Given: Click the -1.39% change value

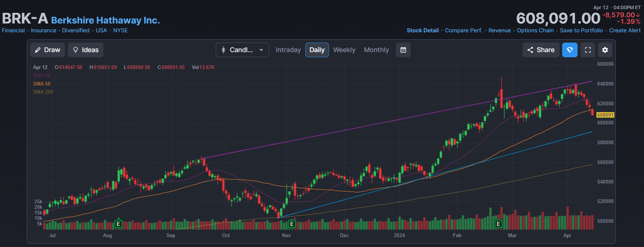Looking at the screenshot, I should (629, 22).
